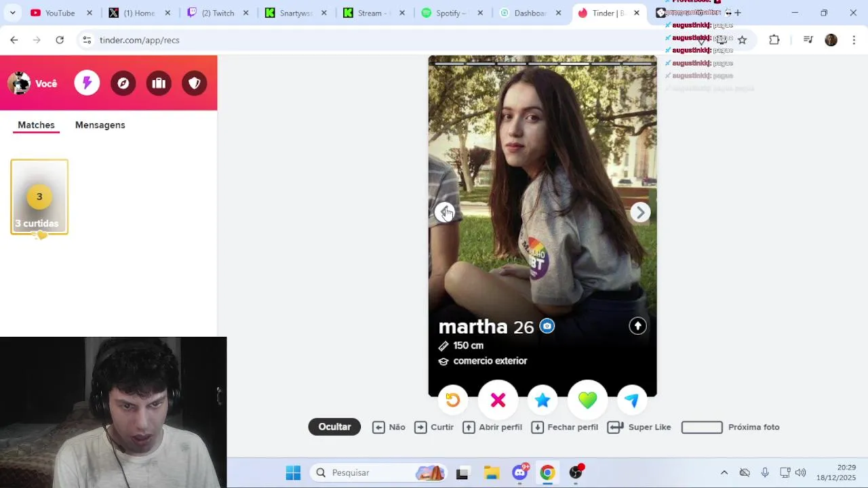Click the red X Nope button

tap(498, 400)
